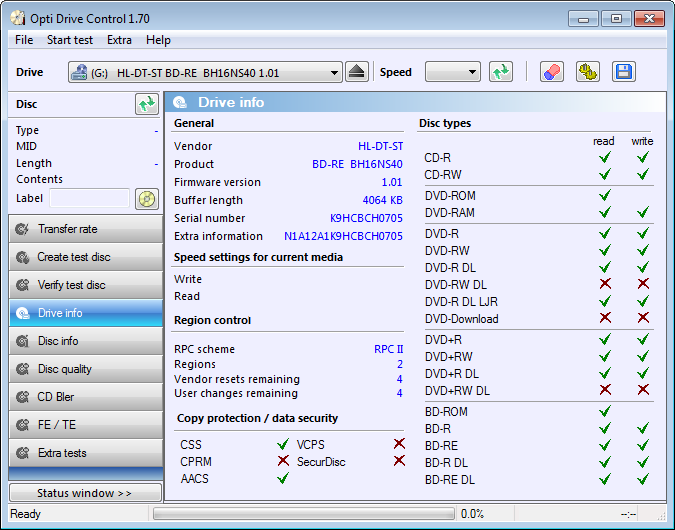Open the CD Bler test page

tap(86, 397)
